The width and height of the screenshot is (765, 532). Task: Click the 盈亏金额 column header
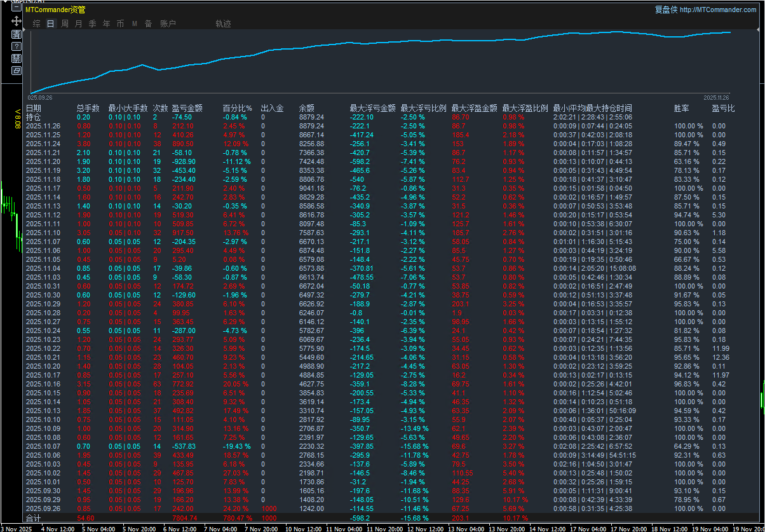[x=187, y=108]
